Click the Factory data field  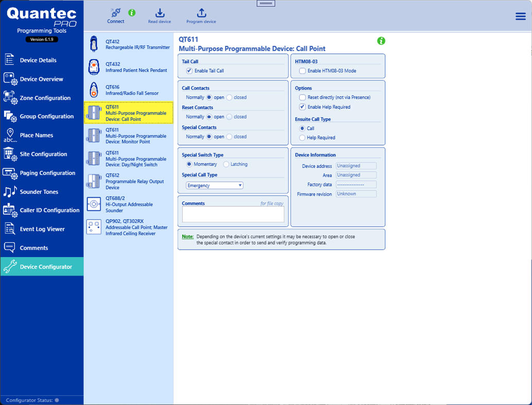356,184
